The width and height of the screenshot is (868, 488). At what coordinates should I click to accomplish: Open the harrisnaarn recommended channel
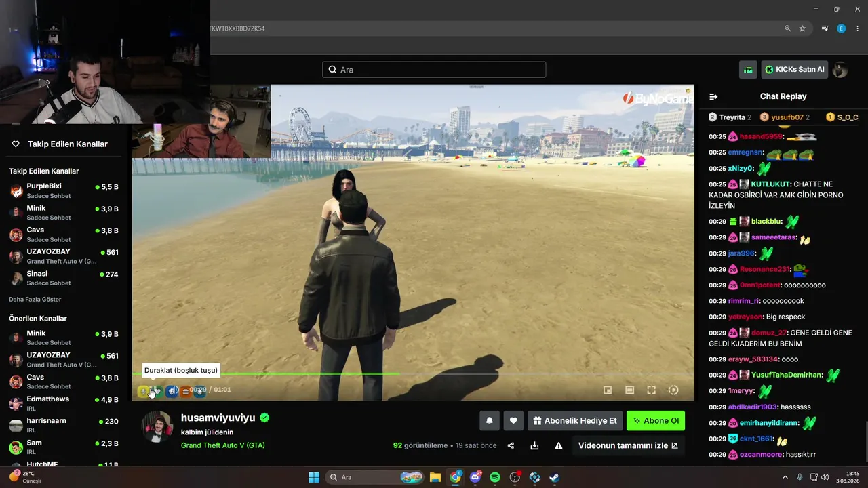click(64, 425)
